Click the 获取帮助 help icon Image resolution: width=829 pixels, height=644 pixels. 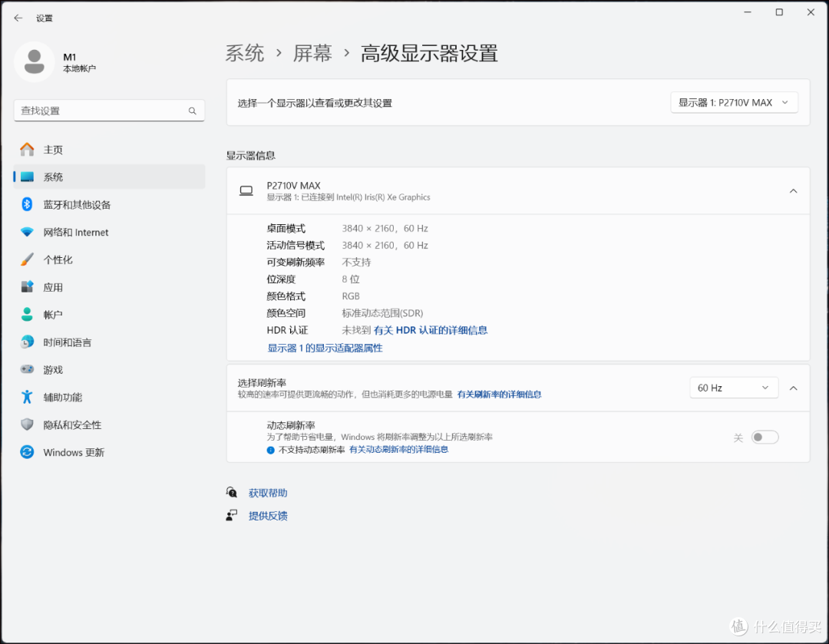(232, 493)
